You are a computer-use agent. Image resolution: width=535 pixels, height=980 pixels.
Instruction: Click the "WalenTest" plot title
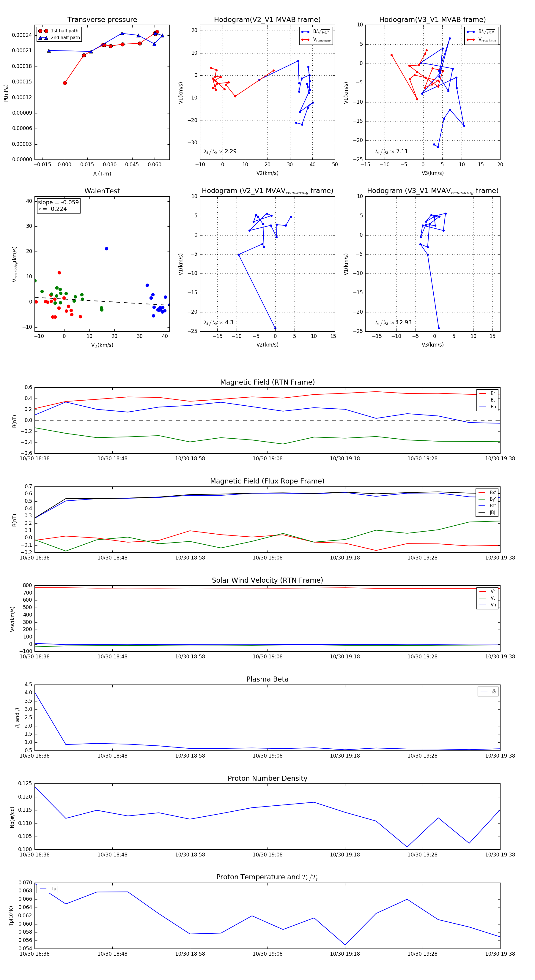102,191
